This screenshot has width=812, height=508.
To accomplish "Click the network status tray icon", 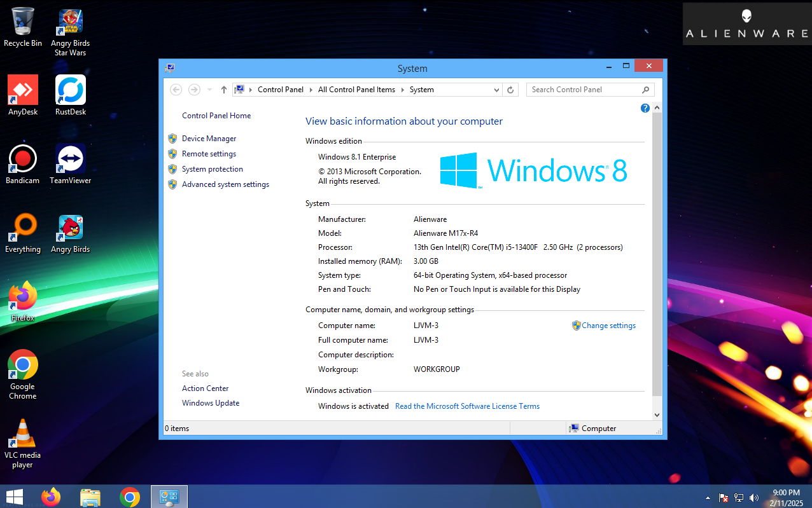I will tap(738, 498).
